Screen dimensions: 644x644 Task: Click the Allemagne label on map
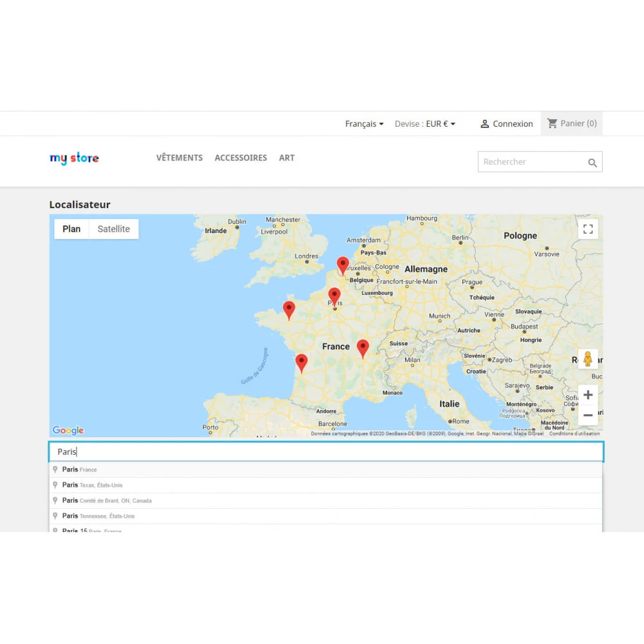426,269
